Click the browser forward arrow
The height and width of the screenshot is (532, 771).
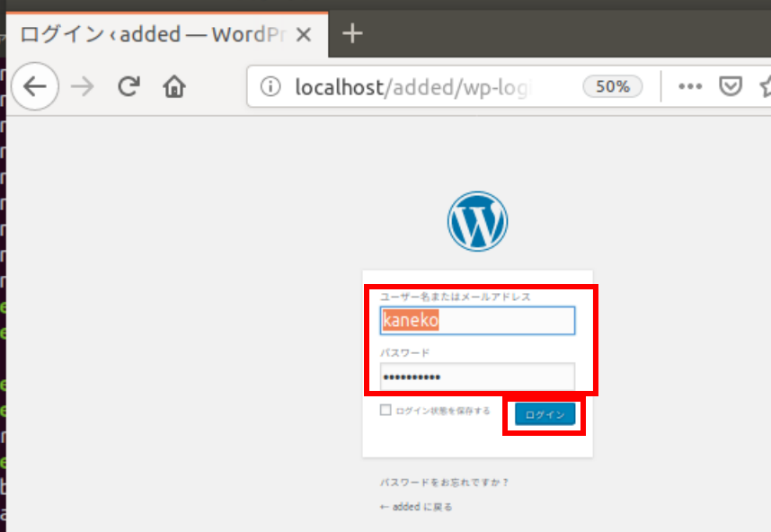click(82, 87)
